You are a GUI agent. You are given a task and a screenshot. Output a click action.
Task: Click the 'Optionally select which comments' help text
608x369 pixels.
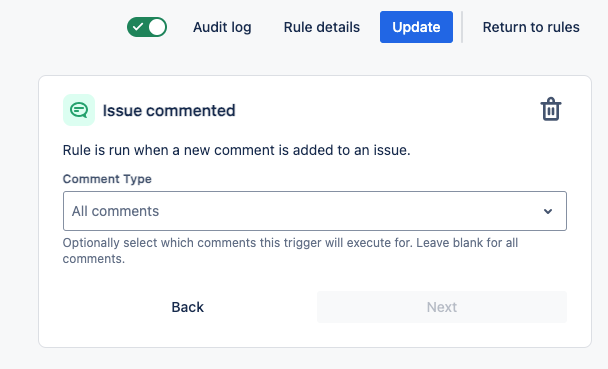point(290,250)
